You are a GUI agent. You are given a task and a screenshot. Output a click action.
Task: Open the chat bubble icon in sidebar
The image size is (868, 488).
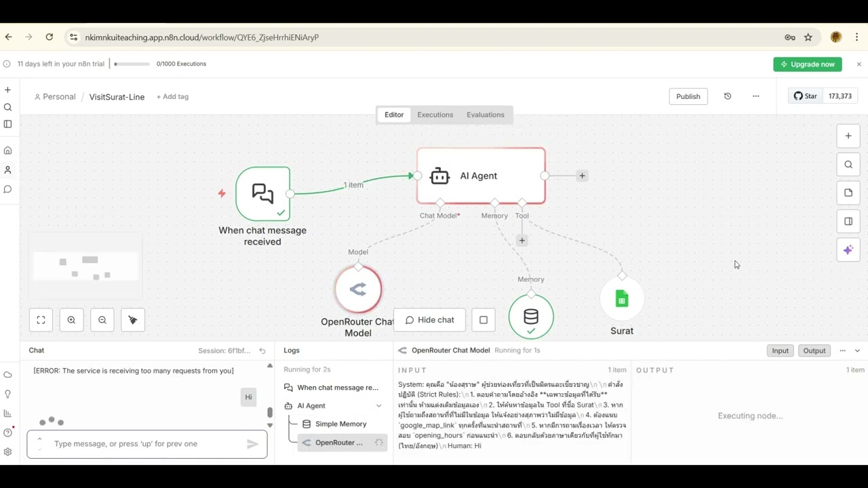(x=8, y=189)
